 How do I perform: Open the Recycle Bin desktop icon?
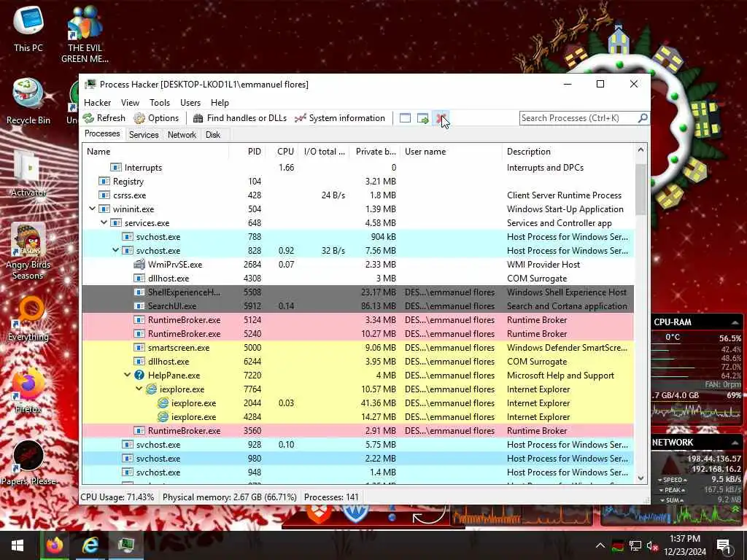28,101
